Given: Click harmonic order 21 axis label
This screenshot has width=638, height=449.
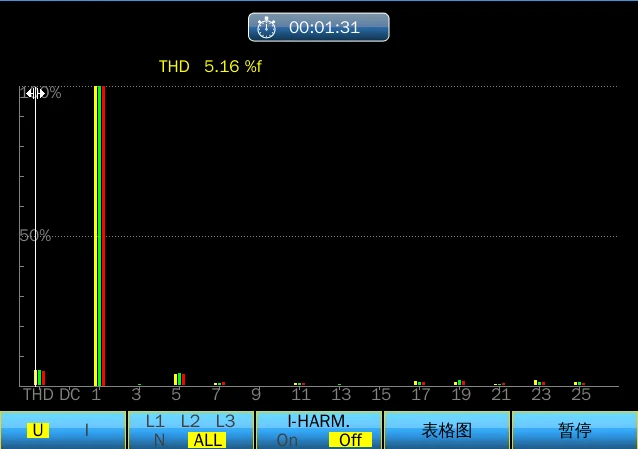Looking at the screenshot, I should click(501, 394).
